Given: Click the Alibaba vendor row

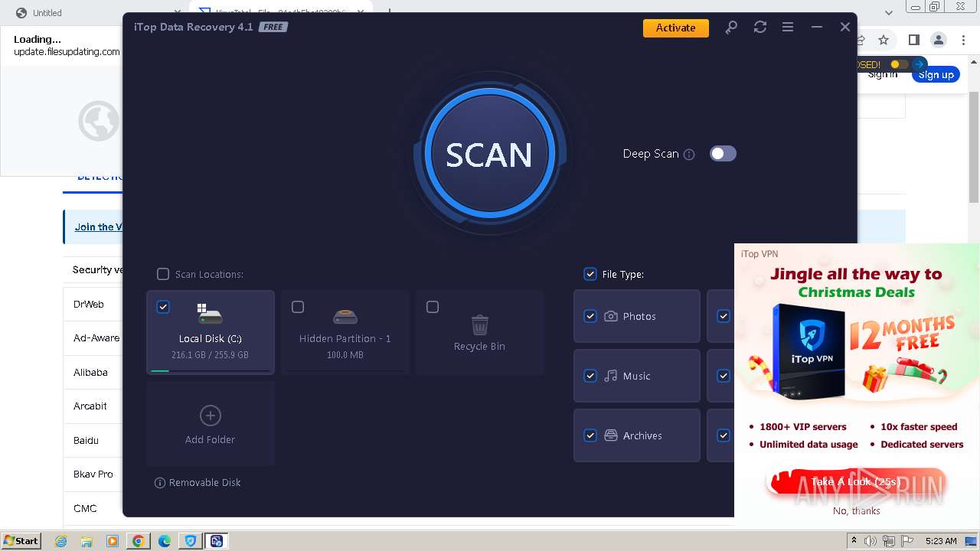Looking at the screenshot, I should (x=93, y=372).
